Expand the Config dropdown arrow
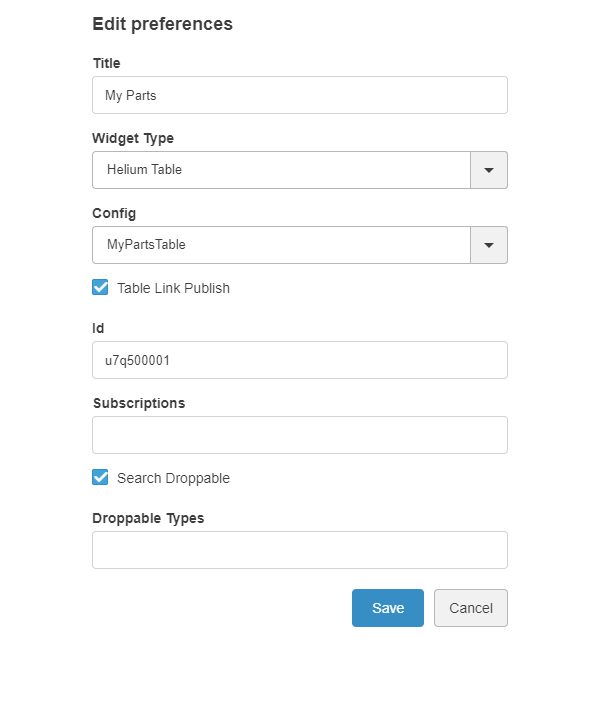Screen dimensions: 605x710 pos(489,245)
